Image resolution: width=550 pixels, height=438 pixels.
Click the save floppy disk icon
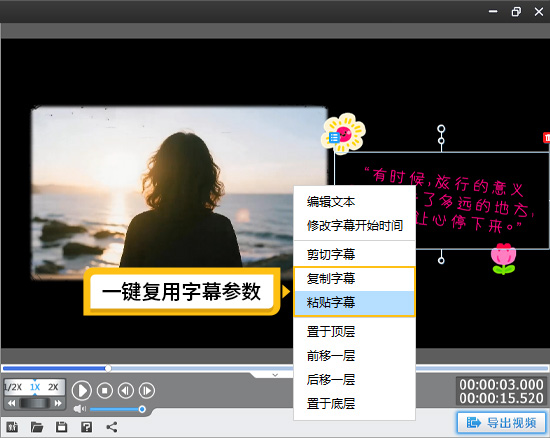[x=61, y=427]
